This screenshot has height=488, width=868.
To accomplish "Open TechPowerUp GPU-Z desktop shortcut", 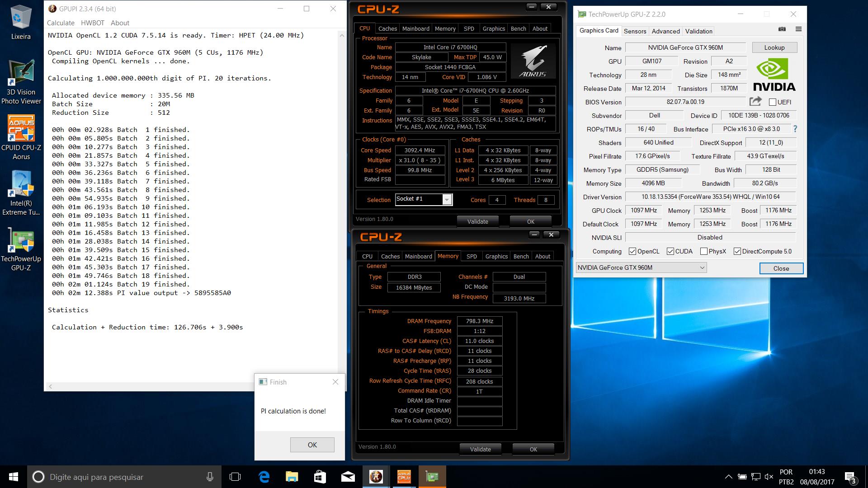I will click(21, 249).
